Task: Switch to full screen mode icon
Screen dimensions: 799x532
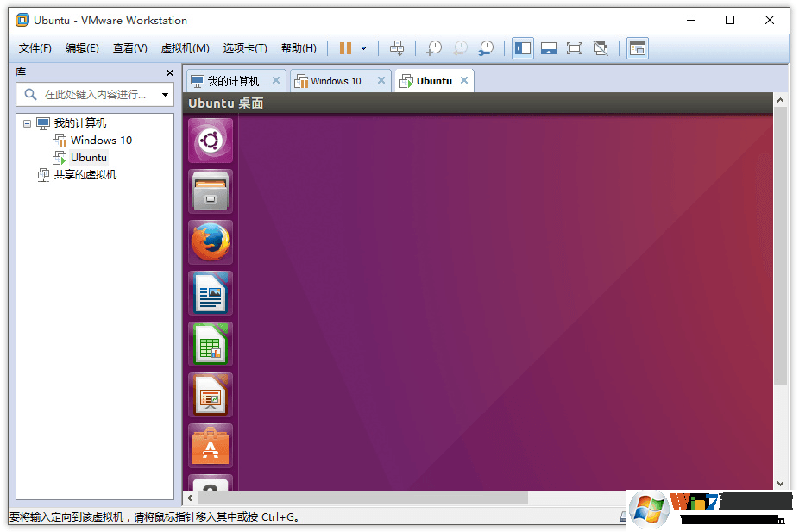Action: pyautogui.click(x=575, y=47)
